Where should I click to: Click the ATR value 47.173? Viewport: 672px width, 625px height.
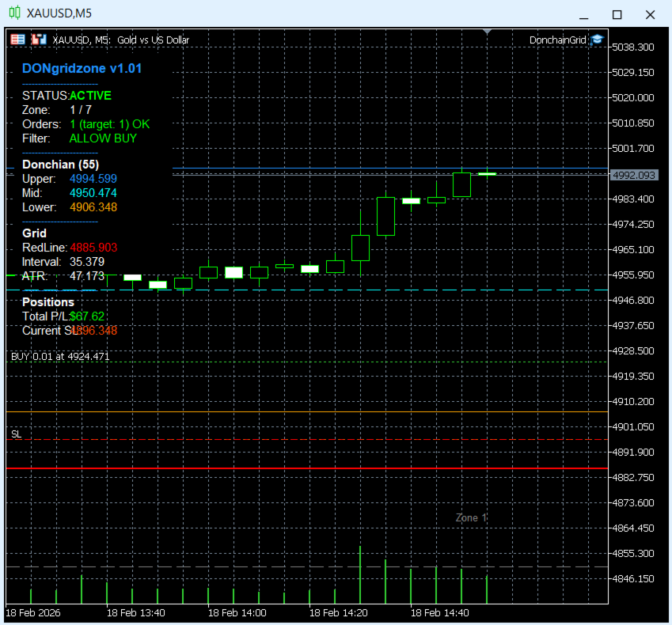pos(87,276)
